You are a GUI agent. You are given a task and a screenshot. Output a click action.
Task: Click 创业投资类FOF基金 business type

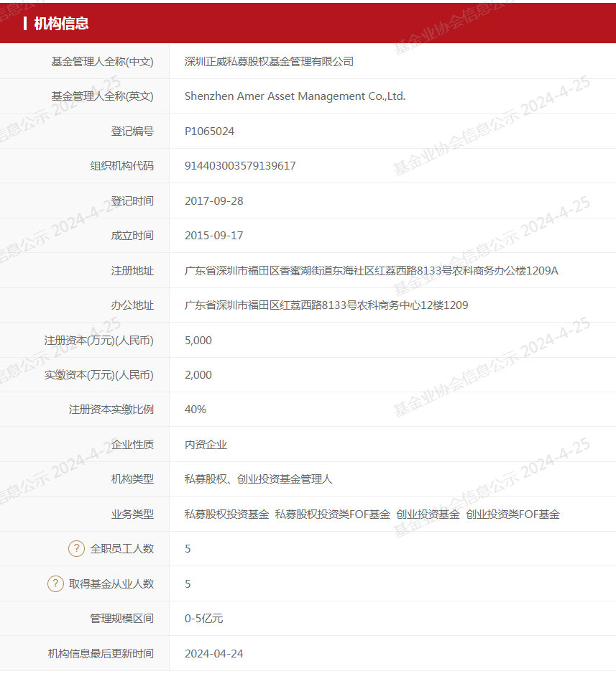click(512, 514)
